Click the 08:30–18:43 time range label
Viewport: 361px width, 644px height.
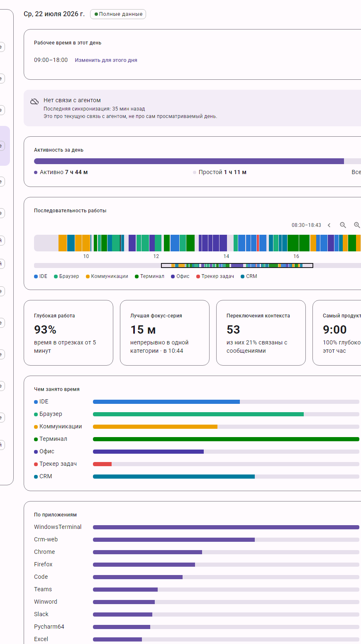tap(306, 225)
